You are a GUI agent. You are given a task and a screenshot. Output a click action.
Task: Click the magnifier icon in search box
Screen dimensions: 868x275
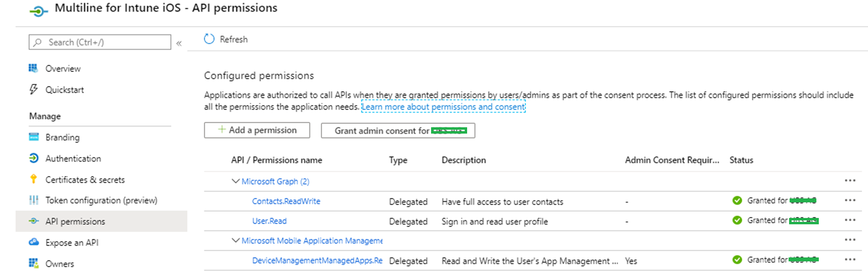pyautogui.click(x=38, y=42)
